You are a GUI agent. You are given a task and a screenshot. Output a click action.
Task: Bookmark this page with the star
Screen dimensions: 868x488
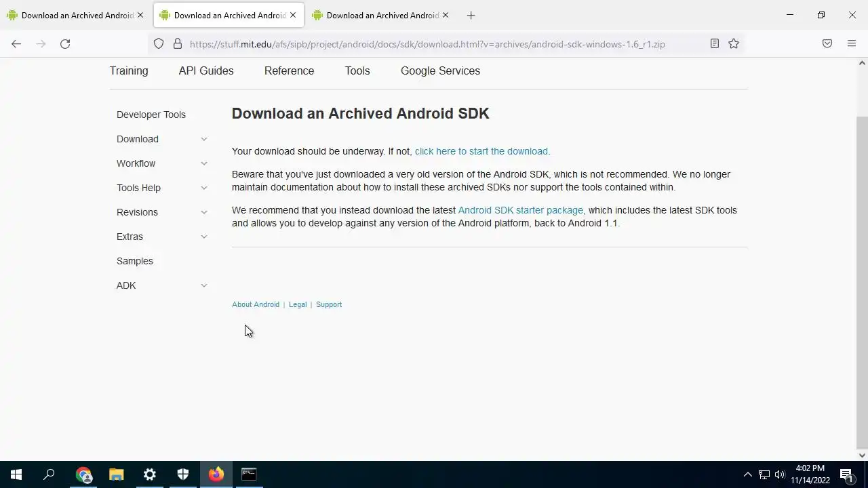click(x=734, y=43)
